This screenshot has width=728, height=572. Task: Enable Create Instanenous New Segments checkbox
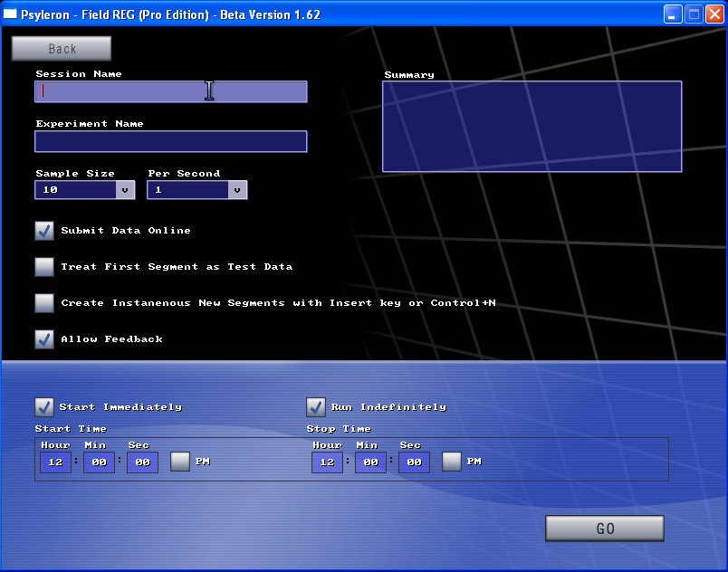click(44, 303)
